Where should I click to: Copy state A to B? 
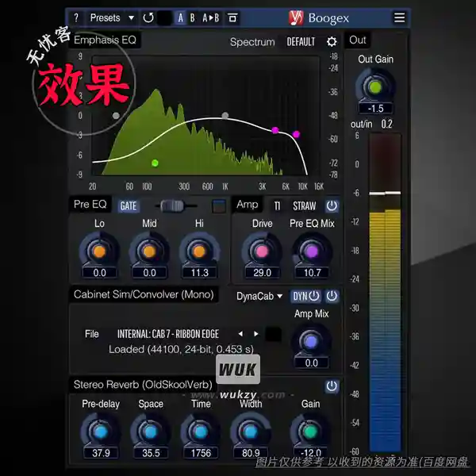[x=211, y=18]
